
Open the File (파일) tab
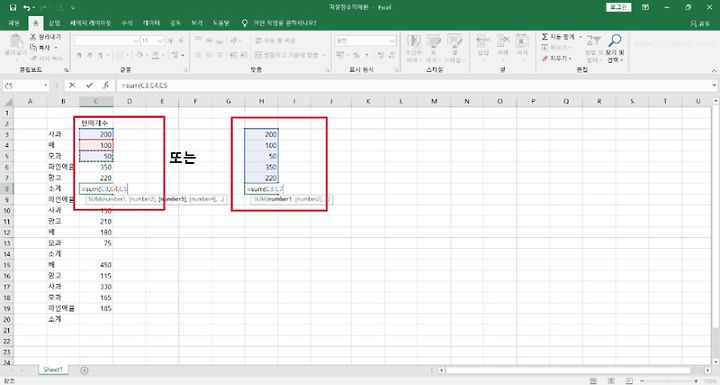tap(14, 23)
